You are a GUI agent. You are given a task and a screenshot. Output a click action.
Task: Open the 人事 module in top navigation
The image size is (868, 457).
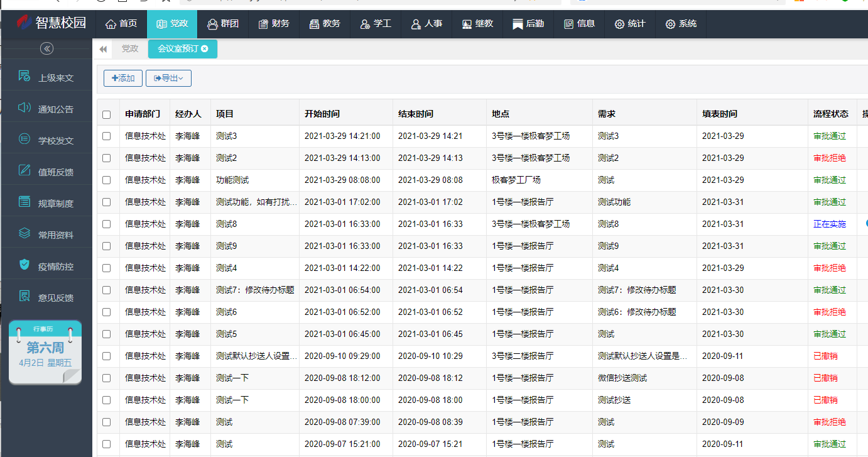426,24
